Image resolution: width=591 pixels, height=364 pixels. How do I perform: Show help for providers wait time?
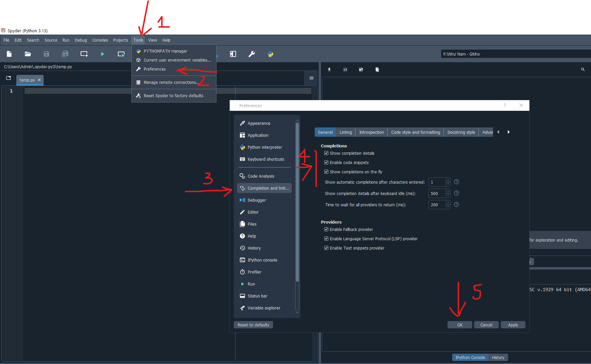click(x=456, y=204)
